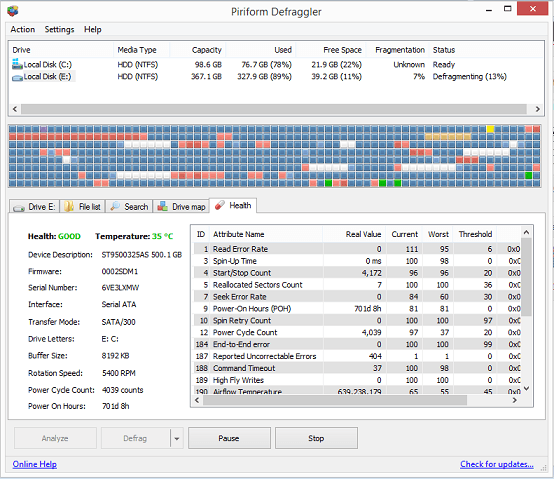Image resolution: width=554 pixels, height=479 pixels.
Task: Click the Analyze button
Action: point(55,438)
